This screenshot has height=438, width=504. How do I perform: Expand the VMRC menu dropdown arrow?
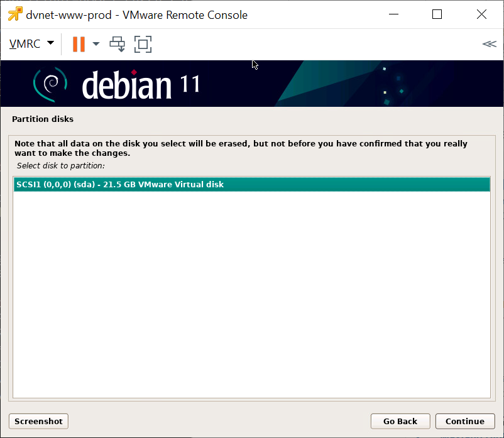tap(50, 43)
